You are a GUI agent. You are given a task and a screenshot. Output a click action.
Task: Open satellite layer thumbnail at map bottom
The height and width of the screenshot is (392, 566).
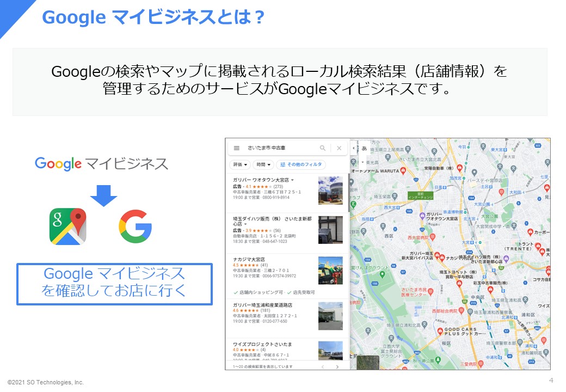tap(368, 363)
